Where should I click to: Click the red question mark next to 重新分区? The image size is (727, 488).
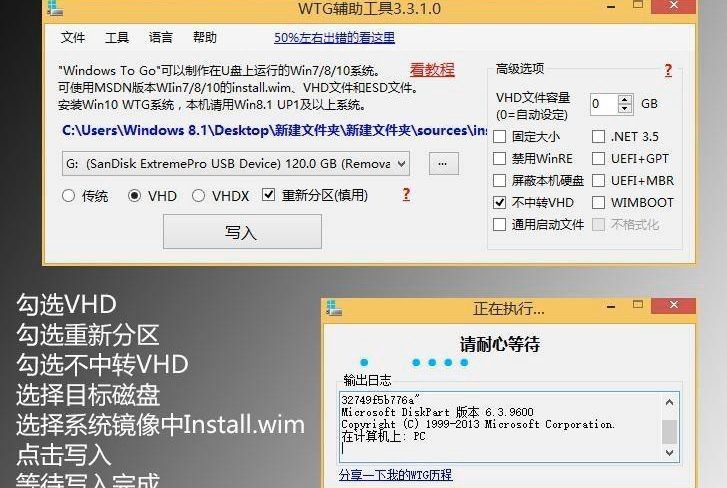[406, 195]
